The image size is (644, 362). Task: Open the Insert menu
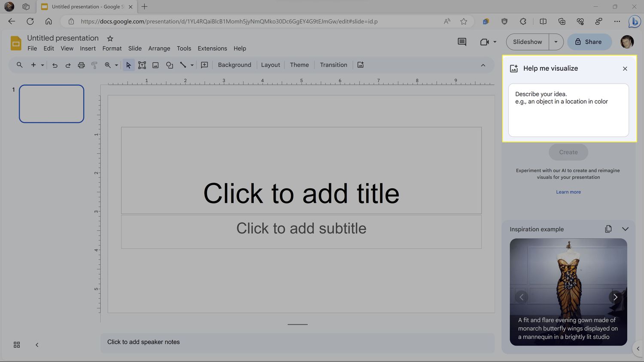pyautogui.click(x=88, y=48)
